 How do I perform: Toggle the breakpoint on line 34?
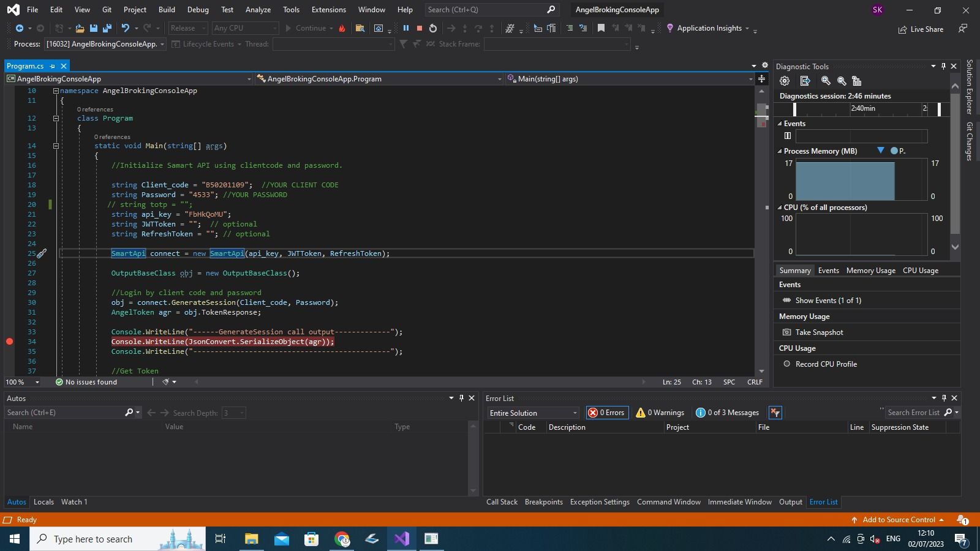coord(9,342)
